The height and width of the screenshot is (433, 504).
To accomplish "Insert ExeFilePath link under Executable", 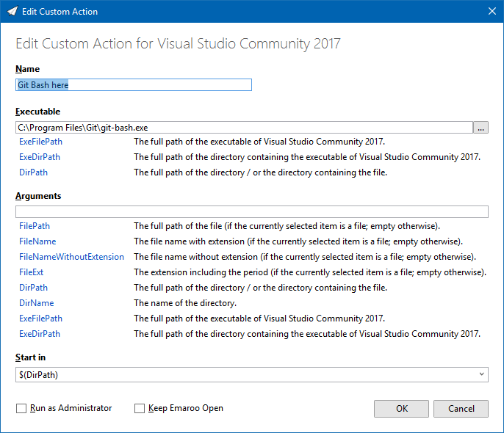I will coord(41,142).
